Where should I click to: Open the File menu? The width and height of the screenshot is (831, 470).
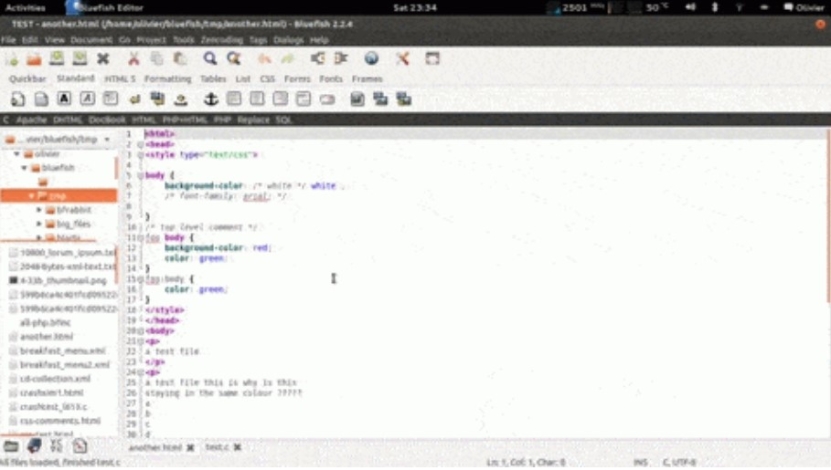(x=8, y=40)
